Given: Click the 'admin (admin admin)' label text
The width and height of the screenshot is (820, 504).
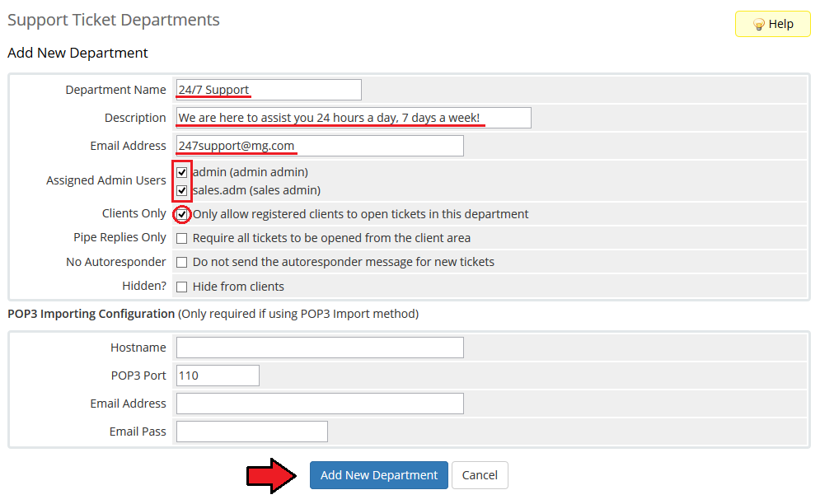Looking at the screenshot, I should [251, 172].
